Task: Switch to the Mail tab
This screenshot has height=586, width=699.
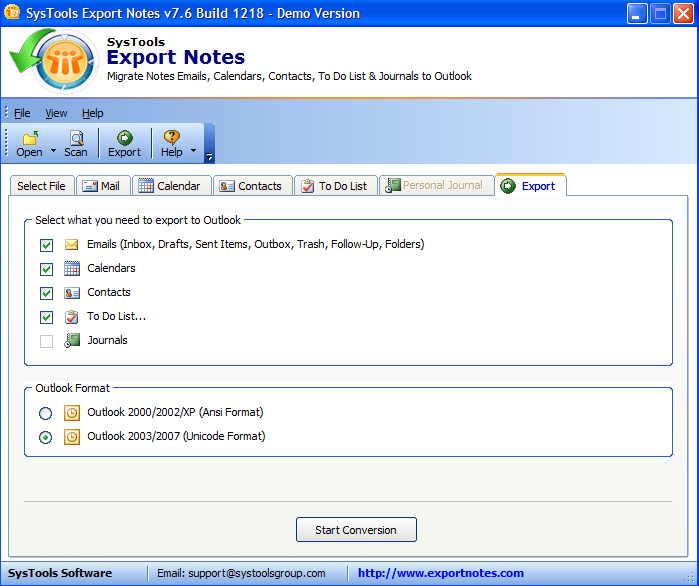Action: (x=101, y=186)
